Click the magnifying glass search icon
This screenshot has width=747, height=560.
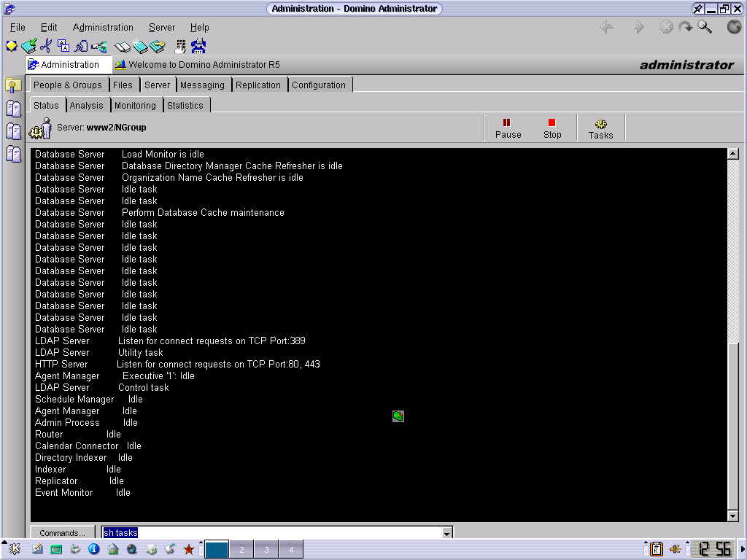click(705, 27)
